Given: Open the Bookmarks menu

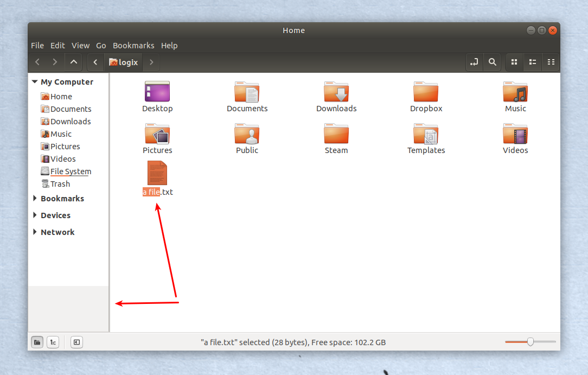Looking at the screenshot, I should [133, 46].
